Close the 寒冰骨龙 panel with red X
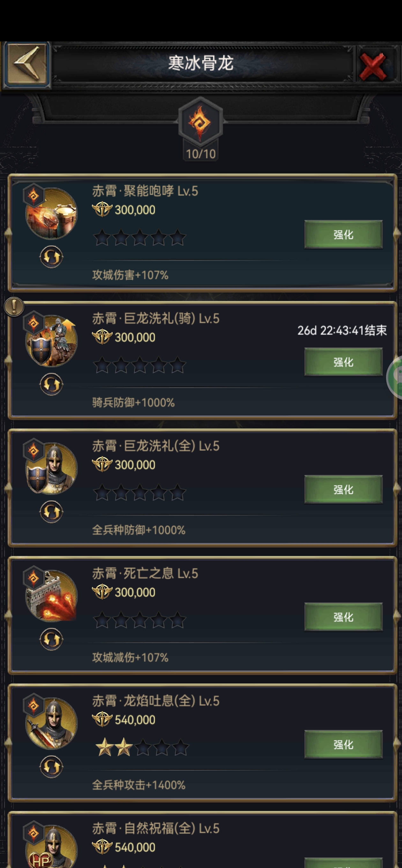Screen dimensions: 402x868 (372, 66)
